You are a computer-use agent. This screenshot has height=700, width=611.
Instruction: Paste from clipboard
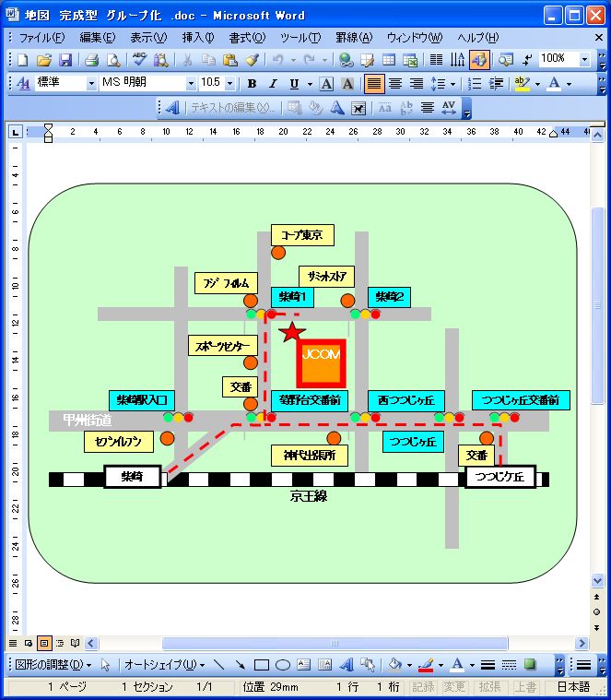(229, 59)
